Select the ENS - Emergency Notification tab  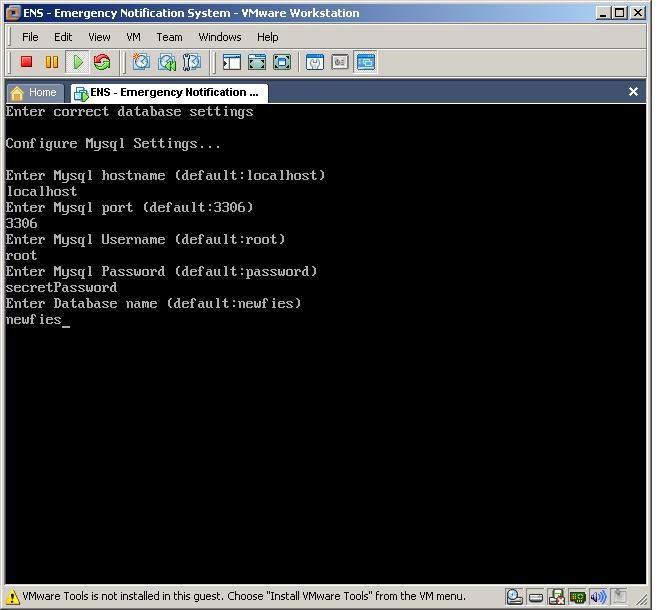[169, 92]
